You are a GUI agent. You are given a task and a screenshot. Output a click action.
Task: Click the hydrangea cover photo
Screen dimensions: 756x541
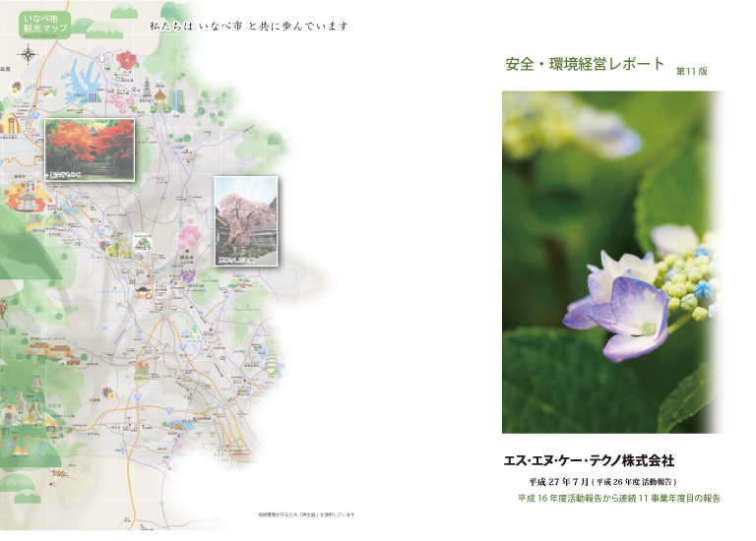(x=612, y=262)
